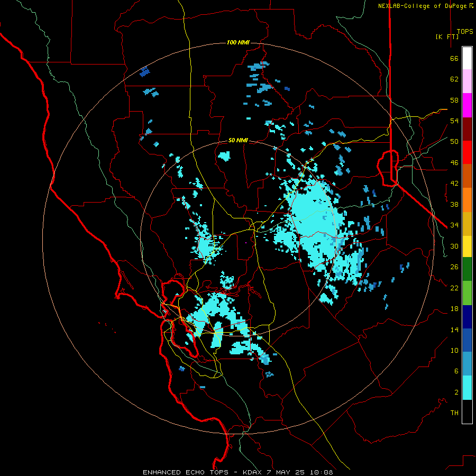The image size is (476, 476).
Task: Click the ENHANCED ECHO TOPS caption
Action: coord(186,472)
